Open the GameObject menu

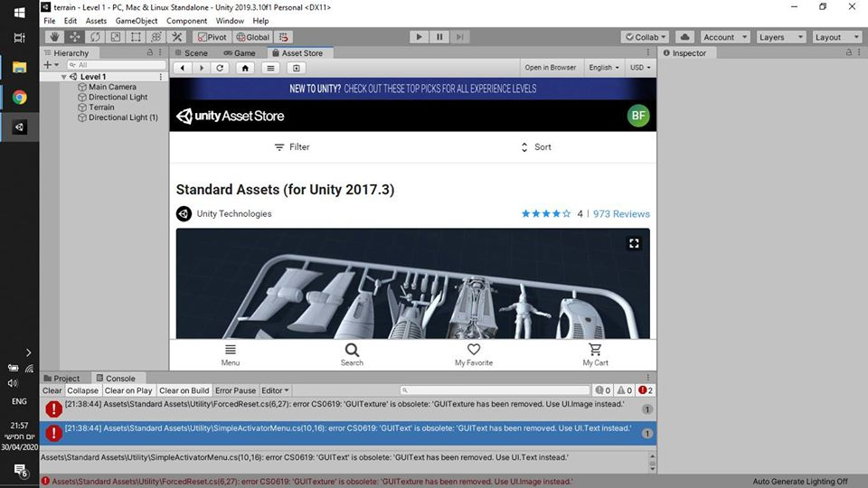[137, 21]
